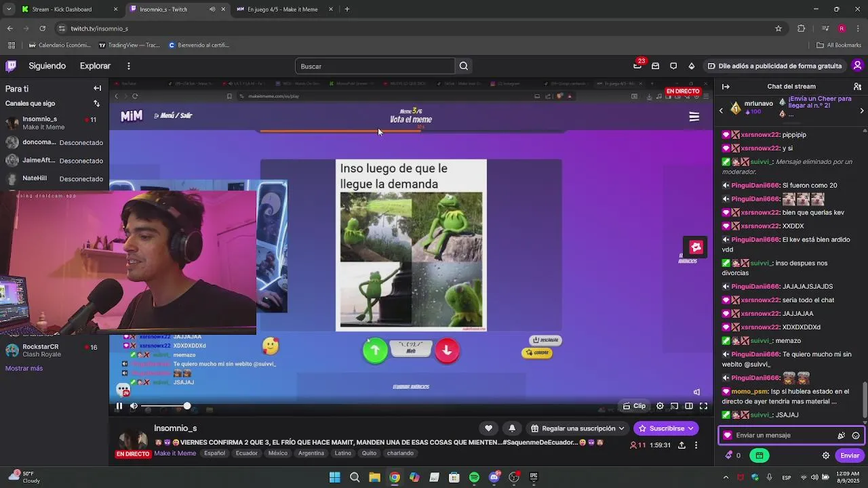Open the Twitch home logo
This screenshot has height=488, width=868.
(11, 66)
